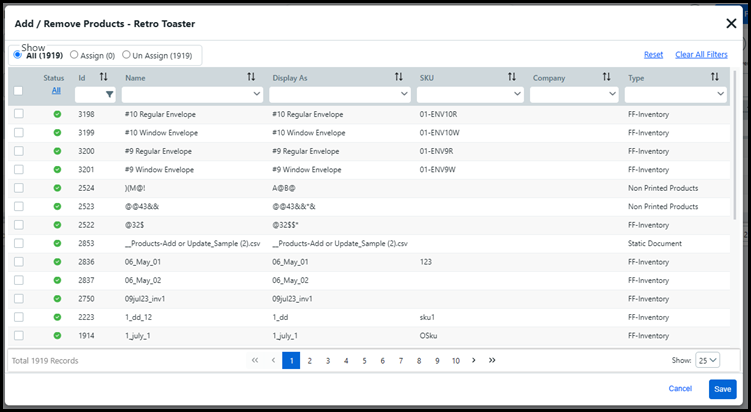Tick the checkbox for #10 Regular Envelope
Viewport: 751px width, 412px height.
[19, 114]
